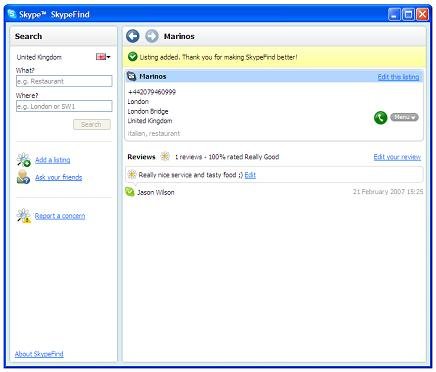Click the flower icon on the review comment

tap(132, 174)
